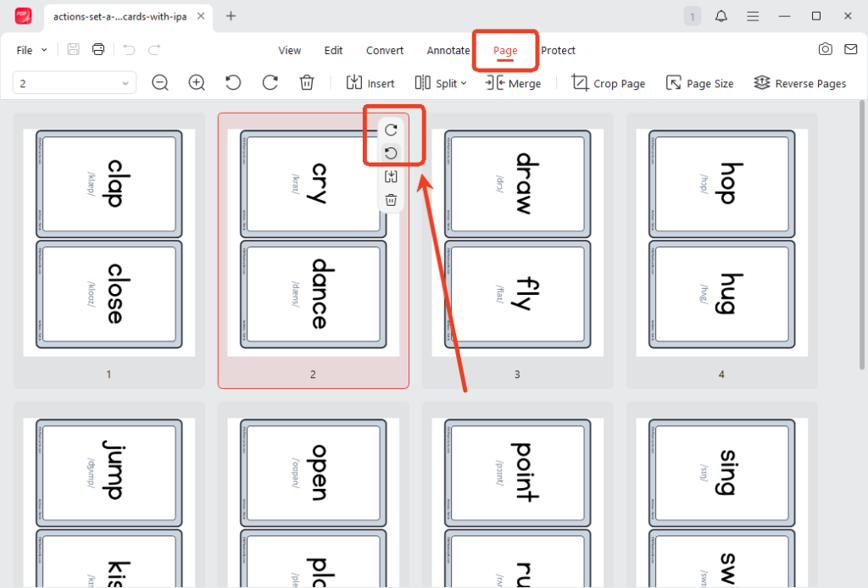Image resolution: width=868 pixels, height=588 pixels.
Task: Click the Save icon
Action: (x=73, y=49)
